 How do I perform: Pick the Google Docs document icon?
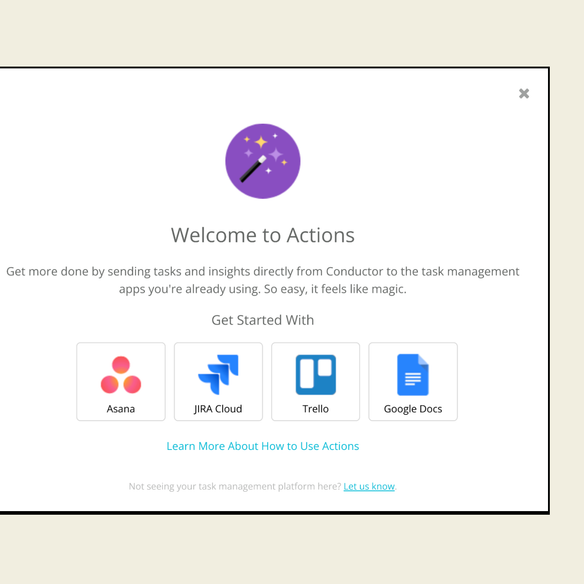[x=413, y=375]
